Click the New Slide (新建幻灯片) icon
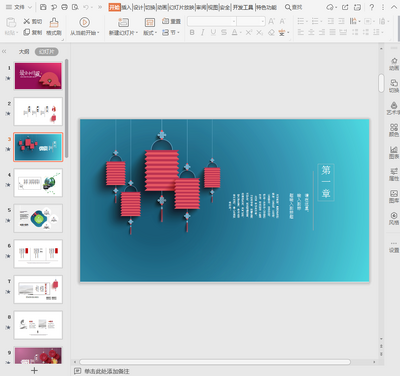 [x=123, y=23]
